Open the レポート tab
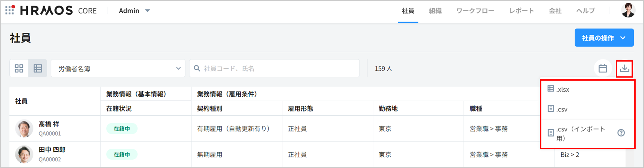This screenshot has width=644, height=168. (x=522, y=11)
